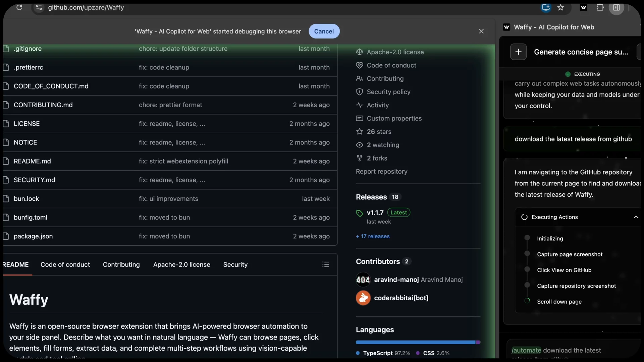Open the Waffy extension icon in the browser toolbar
Viewport: 644px width, 362px height.
coord(583,7)
